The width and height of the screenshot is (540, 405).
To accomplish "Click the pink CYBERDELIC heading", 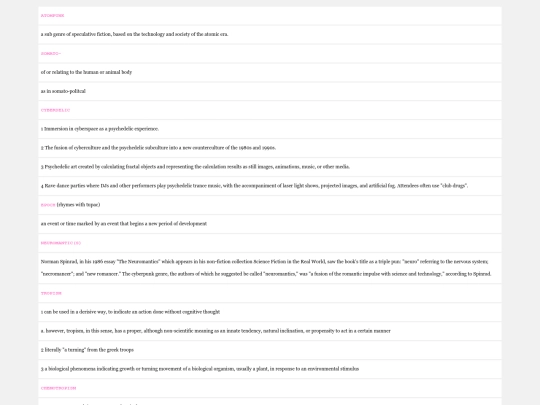I will click(55, 110).
